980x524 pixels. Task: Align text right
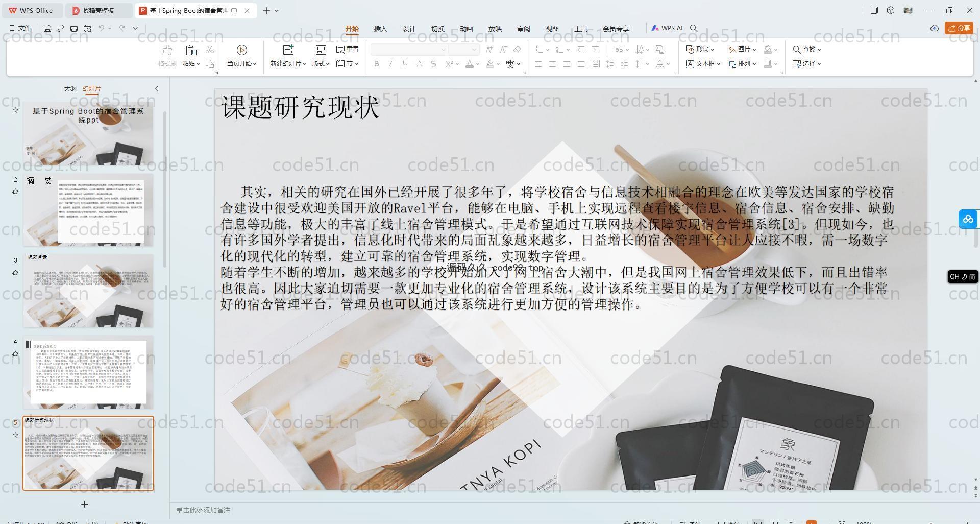[567, 64]
